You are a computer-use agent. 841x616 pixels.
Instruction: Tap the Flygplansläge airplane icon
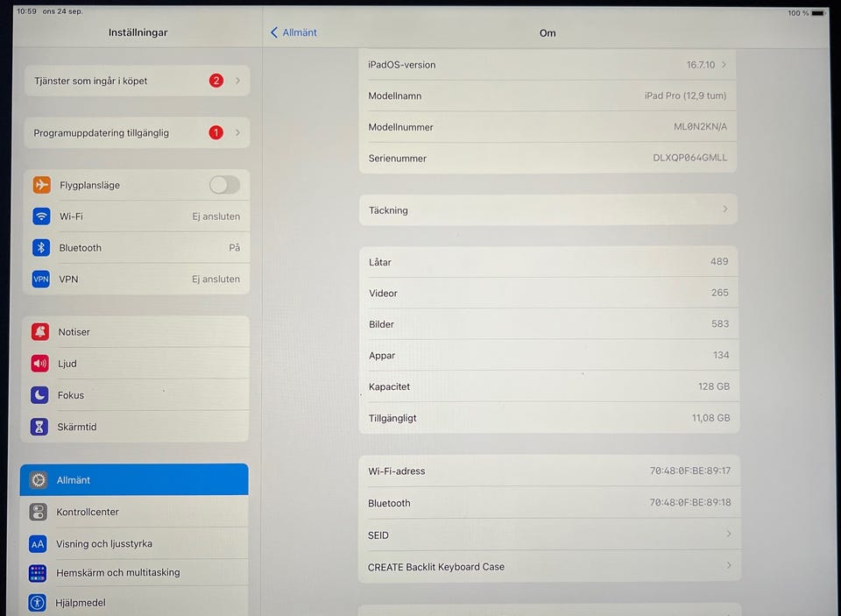[42, 185]
